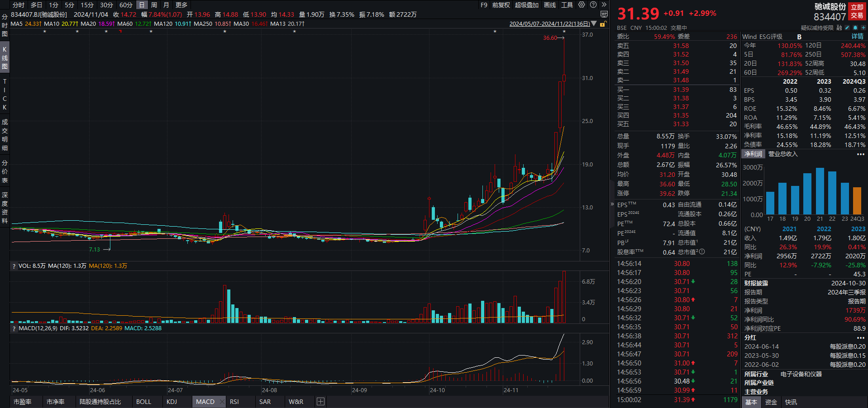Switch to 资金 bottom tab
The image size is (868, 408).
[771, 402]
